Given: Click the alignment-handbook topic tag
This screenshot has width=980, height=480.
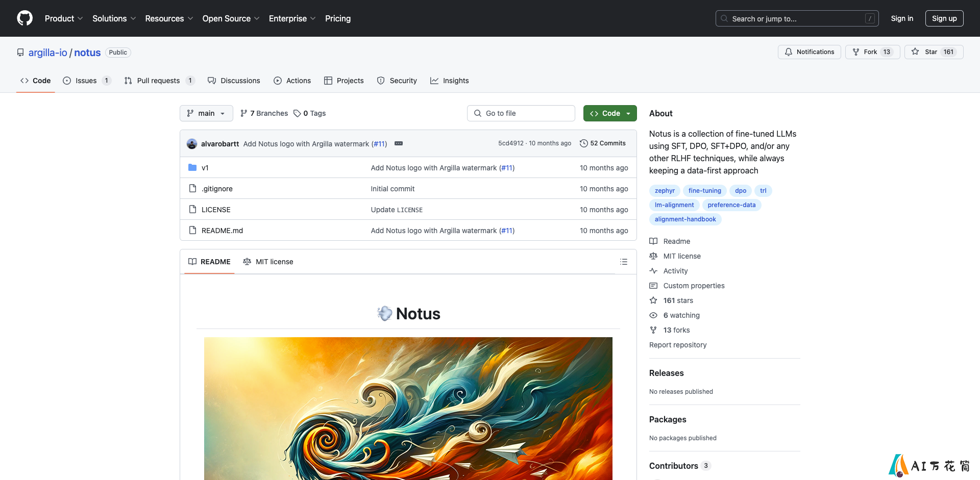Looking at the screenshot, I should [x=685, y=219].
